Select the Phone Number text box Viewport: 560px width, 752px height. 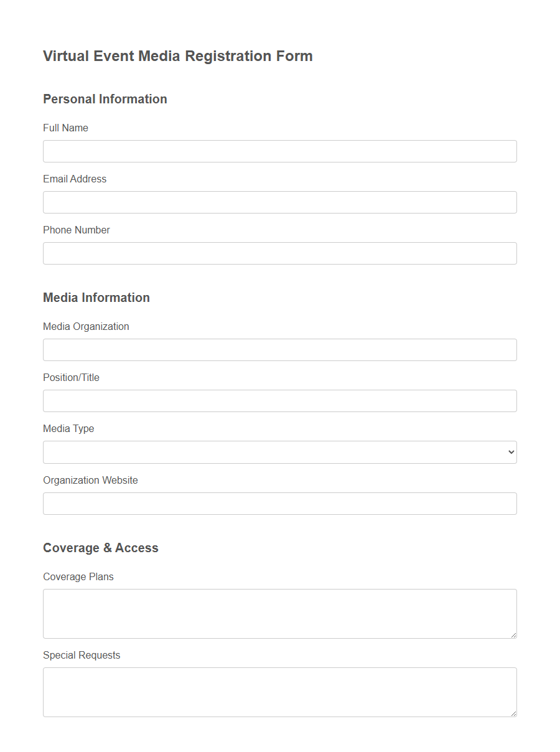point(279,253)
